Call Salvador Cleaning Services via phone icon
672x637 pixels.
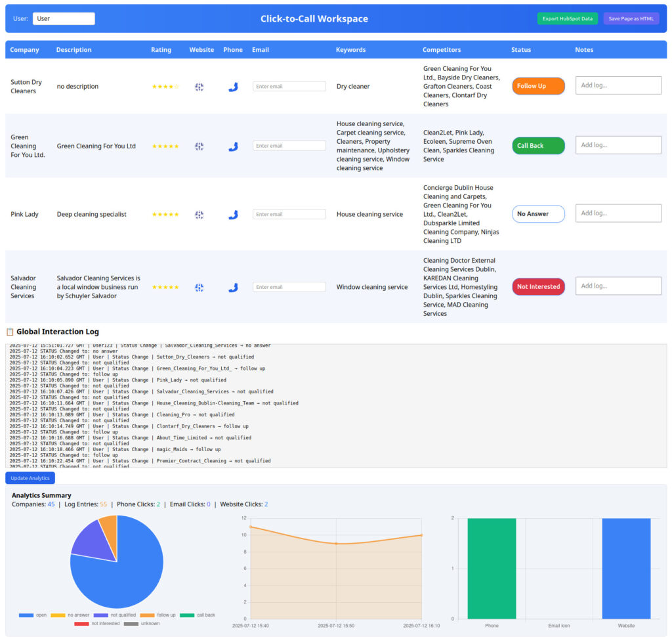233,288
